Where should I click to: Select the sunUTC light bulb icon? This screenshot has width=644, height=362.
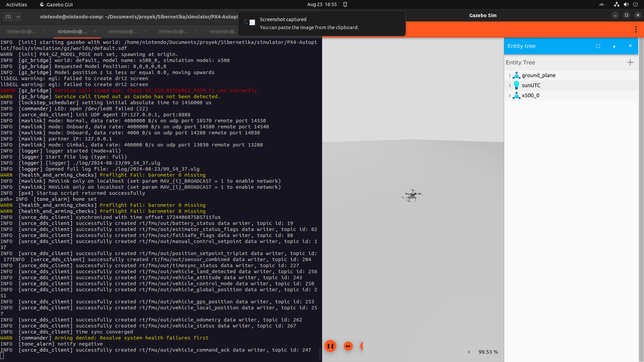[516, 85]
